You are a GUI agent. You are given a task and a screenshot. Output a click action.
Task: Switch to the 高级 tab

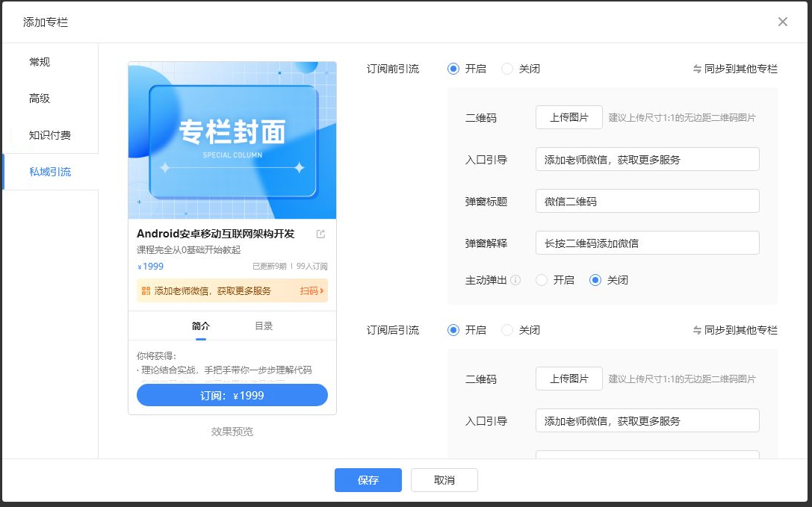pyautogui.click(x=40, y=99)
